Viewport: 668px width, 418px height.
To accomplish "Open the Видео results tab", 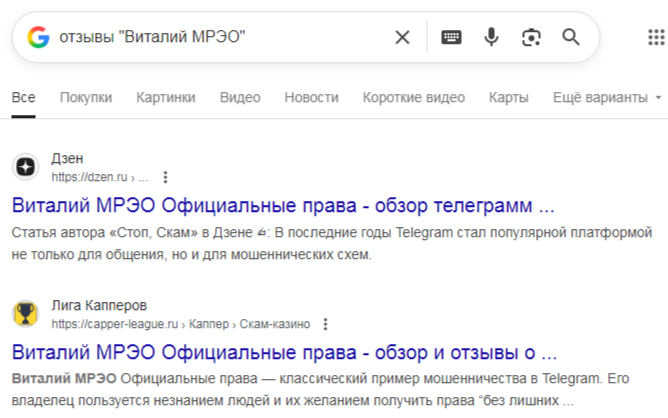I will (x=240, y=97).
